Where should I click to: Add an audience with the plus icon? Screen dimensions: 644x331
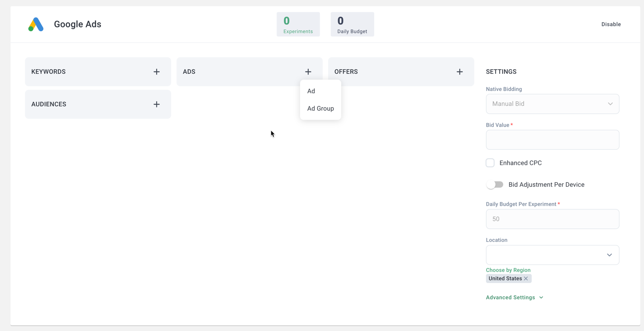click(x=157, y=104)
